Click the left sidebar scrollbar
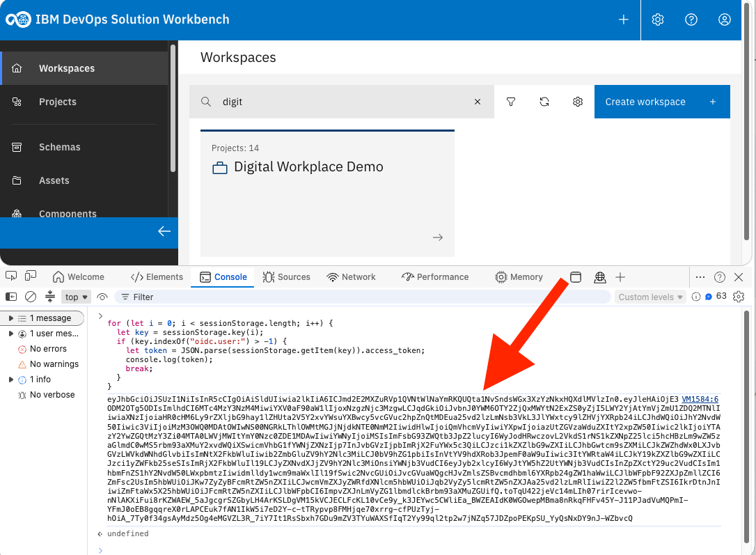756x555 pixels. pyautogui.click(x=173, y=109)
